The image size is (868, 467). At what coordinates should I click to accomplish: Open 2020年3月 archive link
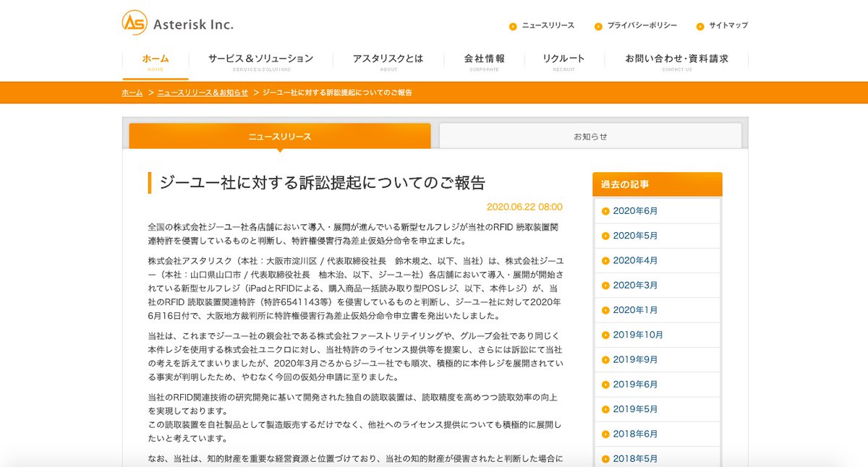(x=635, y=286)
